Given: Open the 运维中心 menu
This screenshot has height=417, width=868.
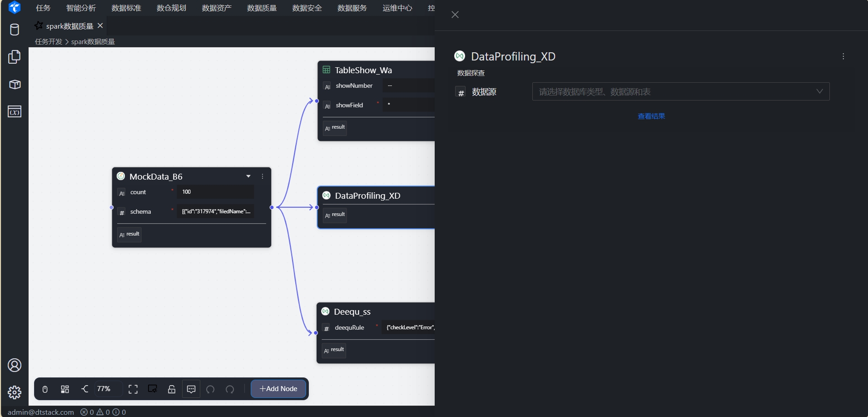Looking at the screenshot, I should tap(397, 8).
